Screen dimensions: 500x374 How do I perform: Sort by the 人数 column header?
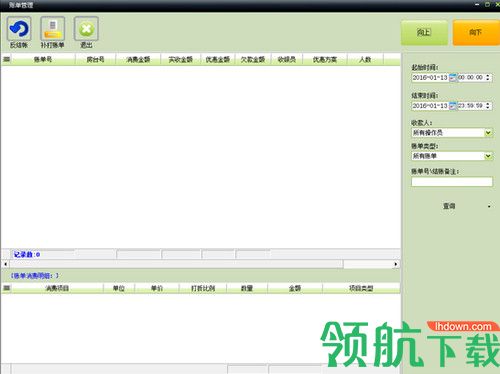click(x=365, y=59)
